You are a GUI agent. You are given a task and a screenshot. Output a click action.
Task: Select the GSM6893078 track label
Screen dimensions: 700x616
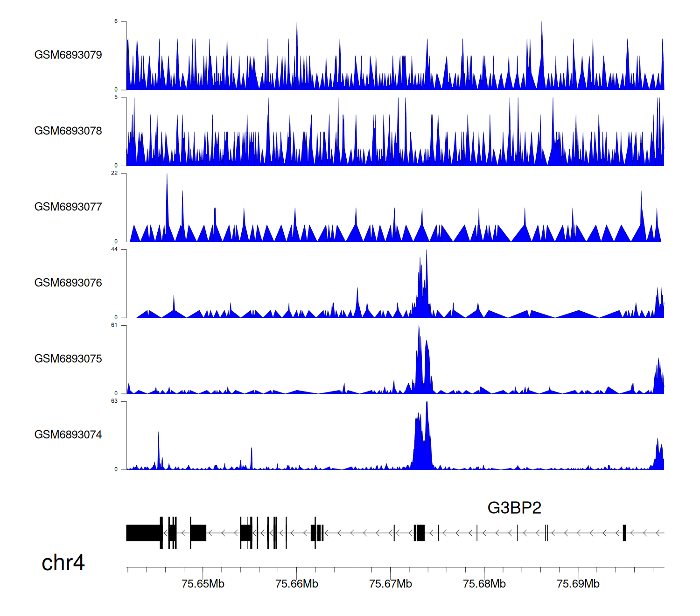pyautogui.click(x=68, y=131)
